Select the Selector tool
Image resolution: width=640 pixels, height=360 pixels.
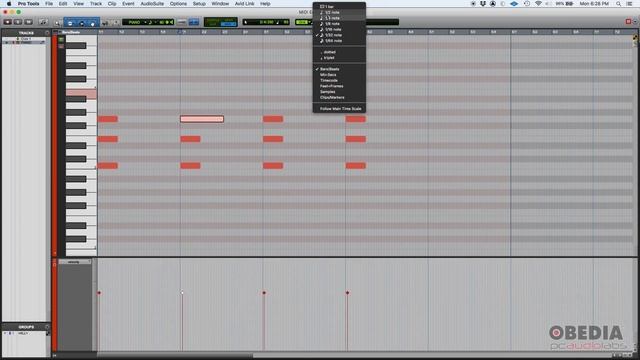(82, 23)
